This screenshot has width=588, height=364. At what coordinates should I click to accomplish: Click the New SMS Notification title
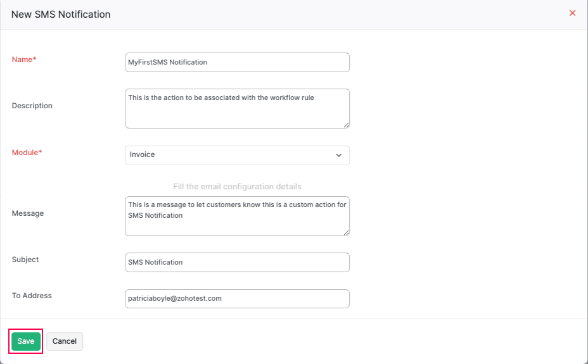61,14
